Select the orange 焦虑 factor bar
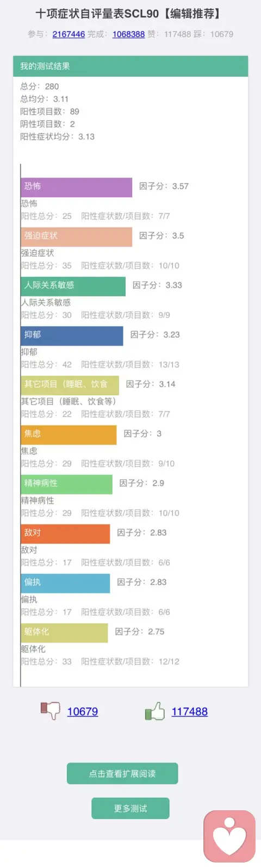The image size is (261, 868). pyautogui.click(x=69, y=435)
